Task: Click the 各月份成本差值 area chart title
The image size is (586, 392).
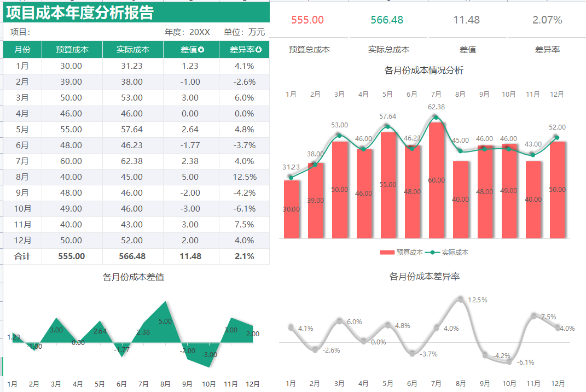Action: [134, 276]
